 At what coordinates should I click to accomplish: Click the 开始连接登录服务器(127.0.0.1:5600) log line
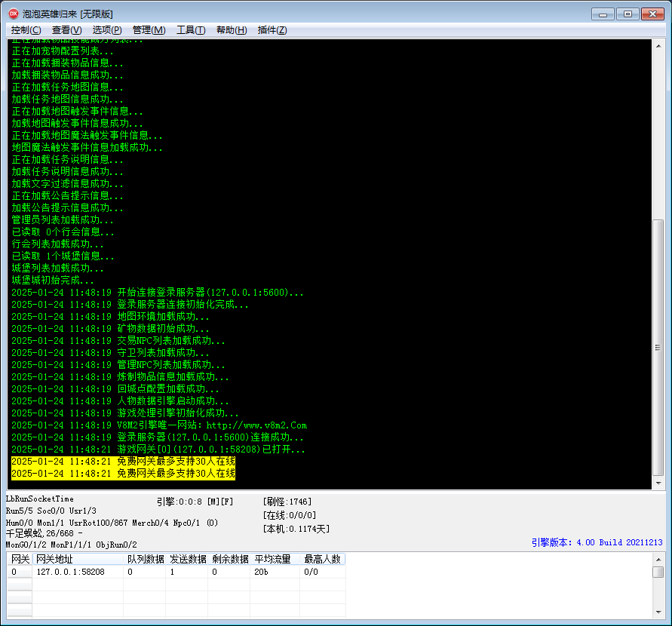158,293
